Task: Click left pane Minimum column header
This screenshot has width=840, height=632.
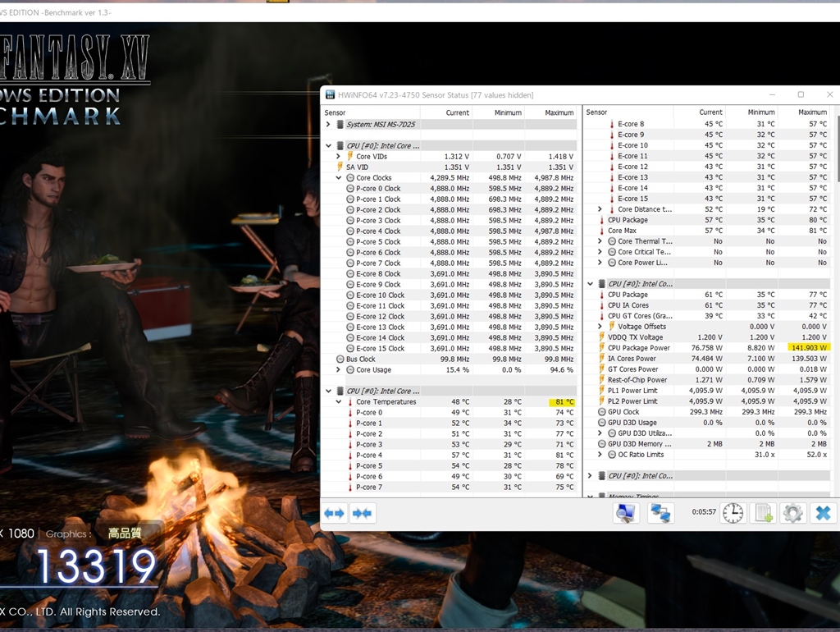Action: (x=498, y=112)
